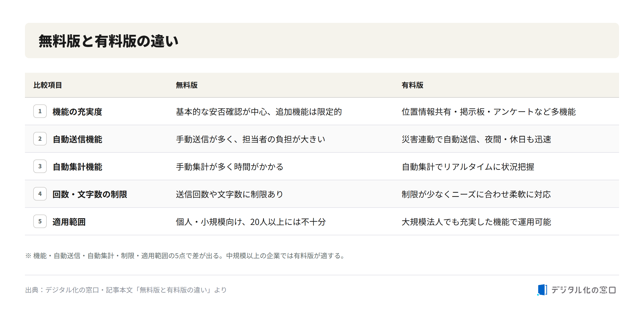
Task: Click the 出典 source citation text
Action: tap(126, 290)
